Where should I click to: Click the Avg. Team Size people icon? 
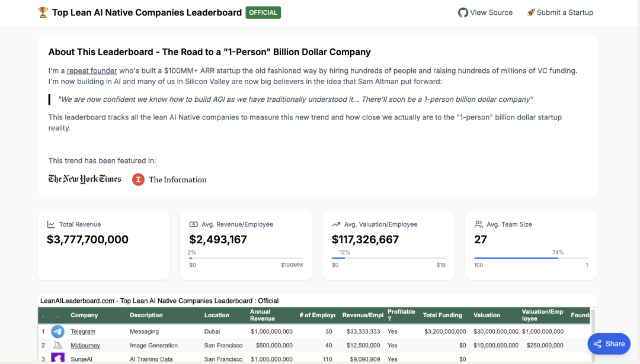478,224
